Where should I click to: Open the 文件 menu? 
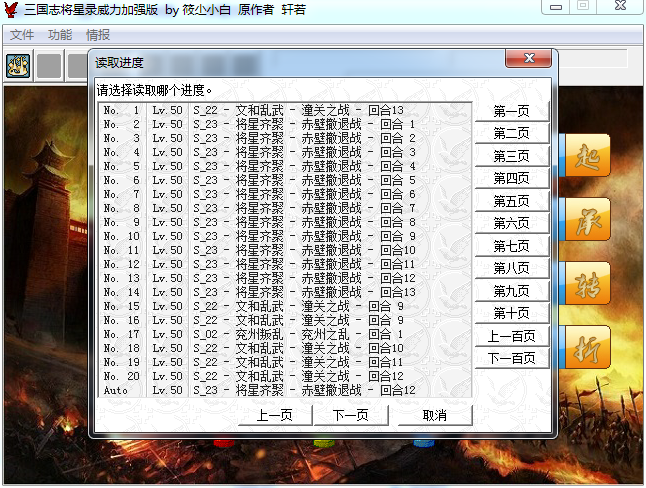point(21,35)
